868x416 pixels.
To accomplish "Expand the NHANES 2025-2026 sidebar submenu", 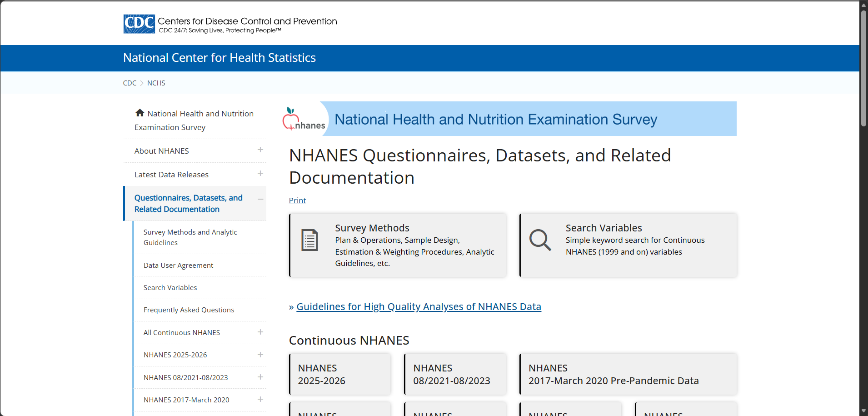I will [x=260, y=355].
